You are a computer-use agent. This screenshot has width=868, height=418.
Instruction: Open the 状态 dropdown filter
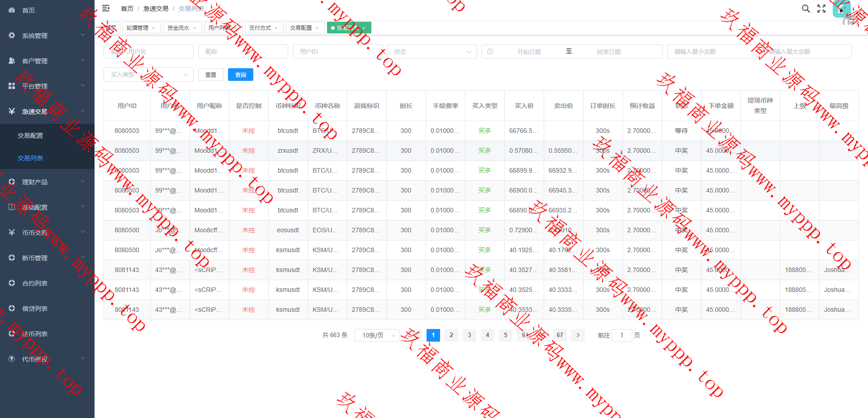(x=432, y=52)
